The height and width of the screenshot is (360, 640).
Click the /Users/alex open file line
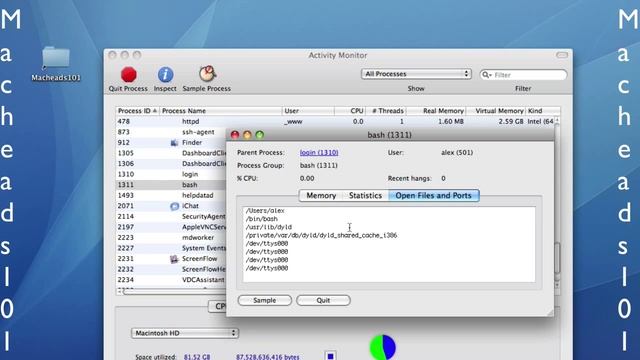point(265,211)
